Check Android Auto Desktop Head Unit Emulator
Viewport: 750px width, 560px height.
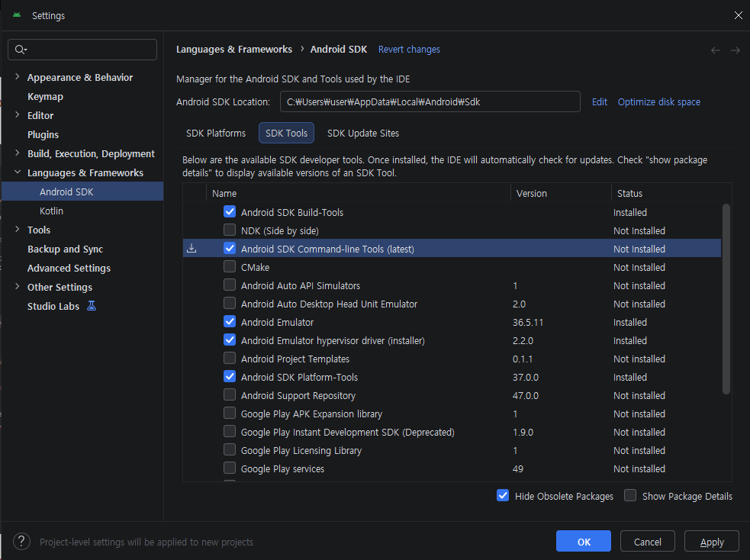(230, 303)
